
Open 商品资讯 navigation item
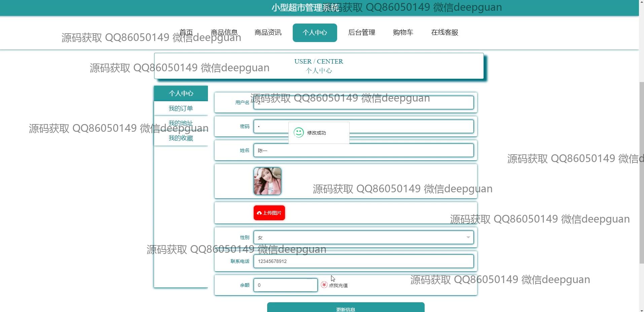(268, 33)
